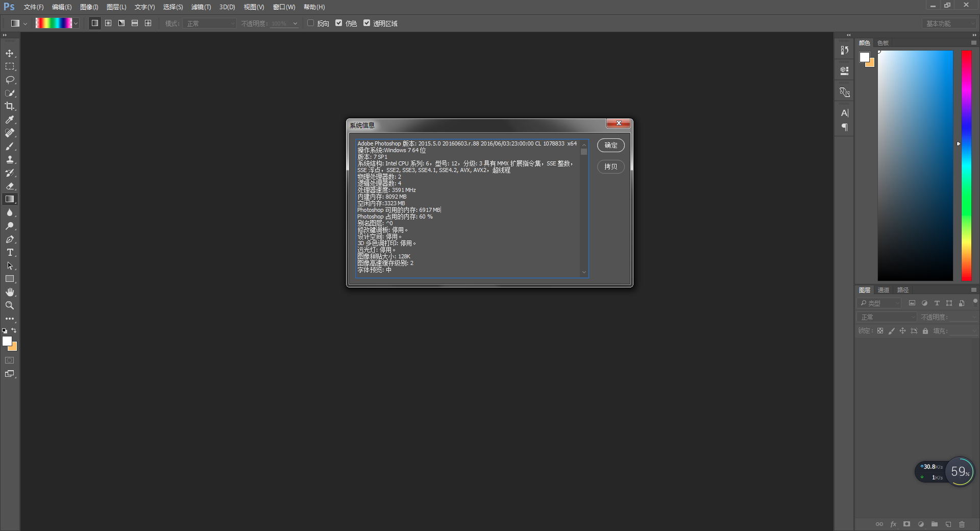Select the Move tool

(10, 54)
